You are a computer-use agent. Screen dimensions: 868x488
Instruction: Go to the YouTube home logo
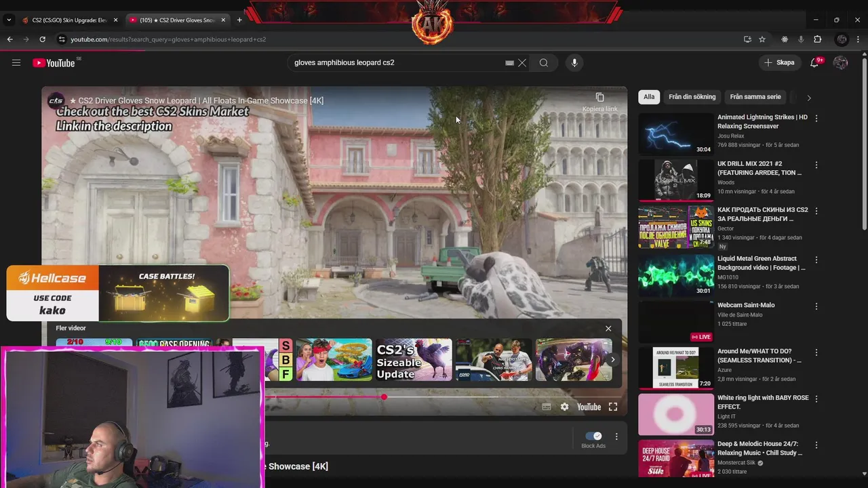tap(54, 63)
